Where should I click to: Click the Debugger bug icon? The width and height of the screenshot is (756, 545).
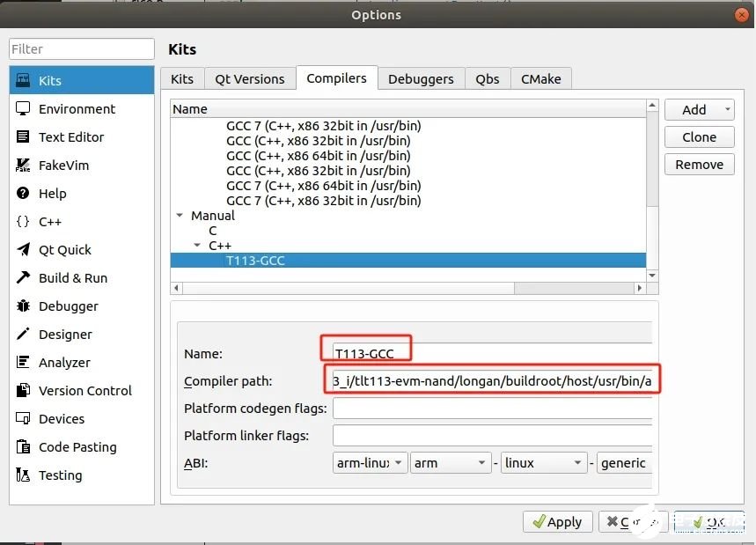click(x=23, y=306)
